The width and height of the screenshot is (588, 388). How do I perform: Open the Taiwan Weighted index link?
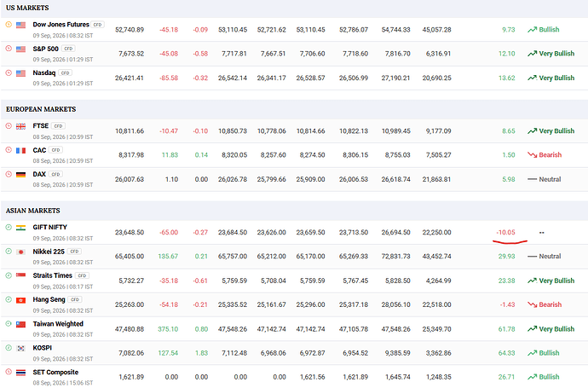(x=58, y=324)
